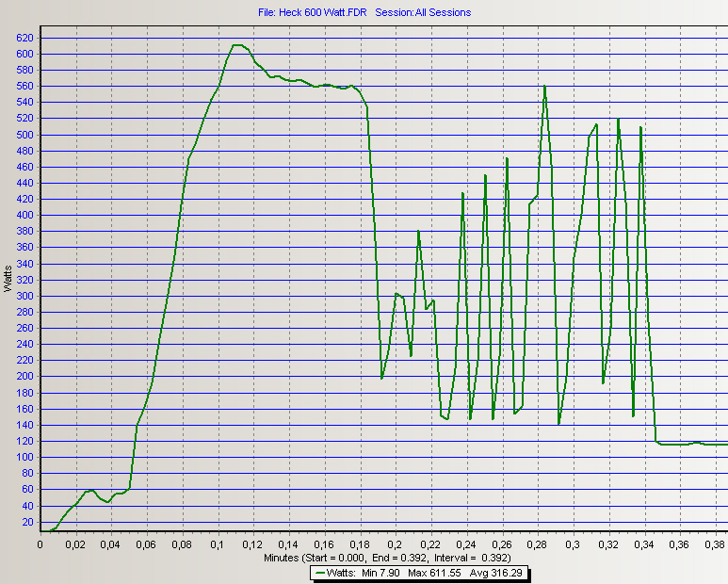
Task: Click the 620 label on the y-axis
Action: [x=24, y=38]
